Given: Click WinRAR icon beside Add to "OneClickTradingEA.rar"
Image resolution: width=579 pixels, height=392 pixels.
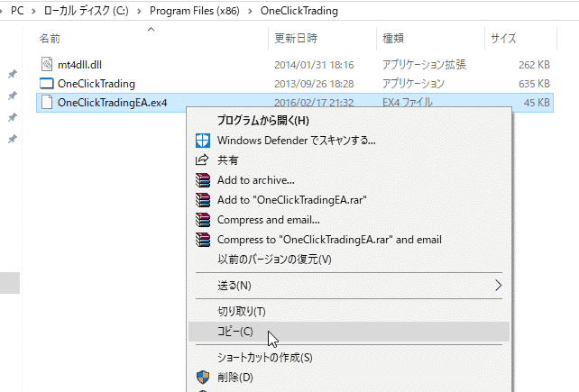Looking at the screenshot, I should (x=203, y=200).
